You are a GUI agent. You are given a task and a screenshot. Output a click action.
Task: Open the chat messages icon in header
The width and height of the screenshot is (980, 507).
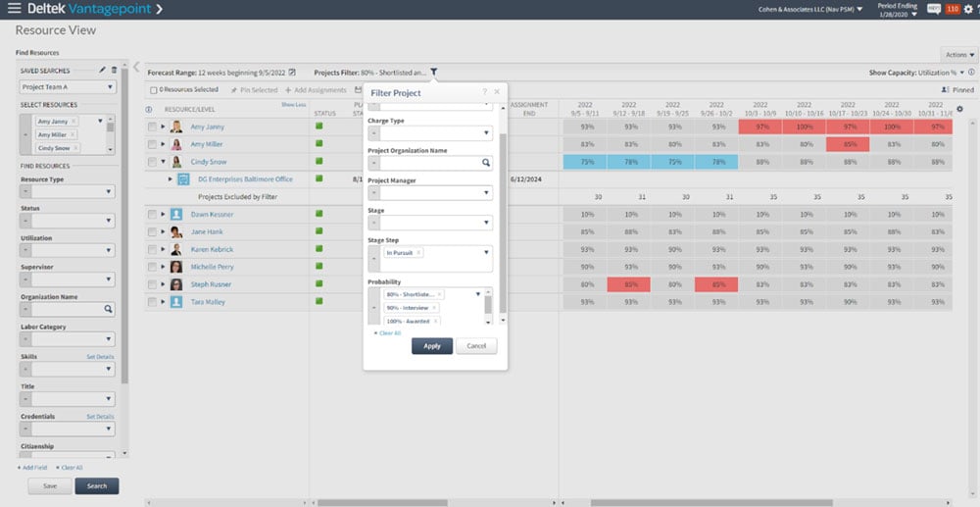point(934,9)
